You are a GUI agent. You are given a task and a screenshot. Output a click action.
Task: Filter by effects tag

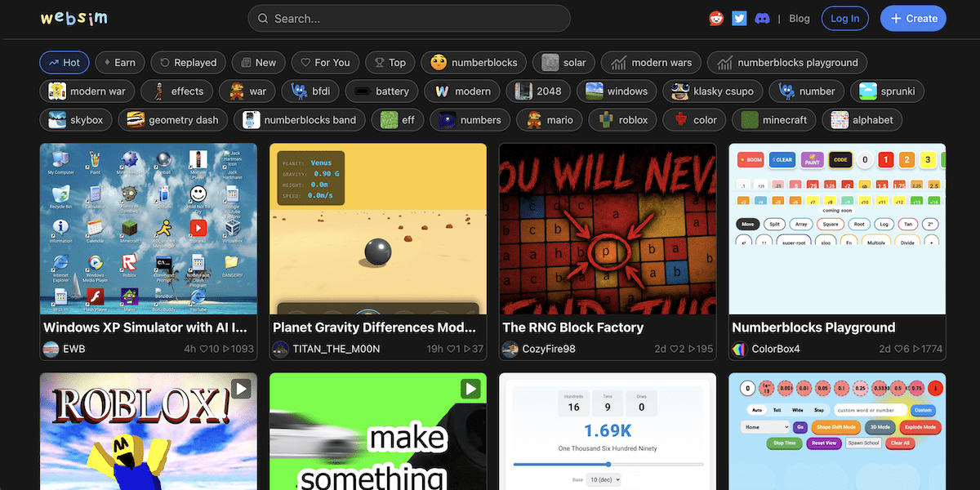(177, 91)
